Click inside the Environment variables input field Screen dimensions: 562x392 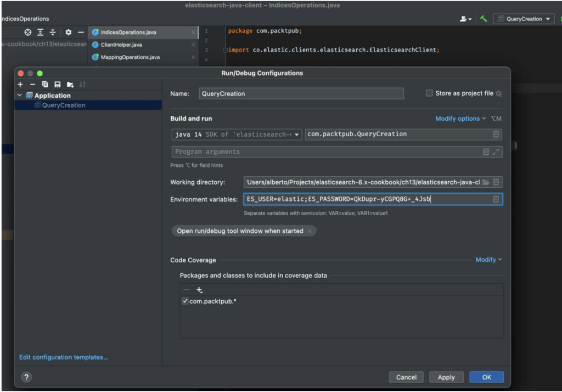tap(357, 199)
